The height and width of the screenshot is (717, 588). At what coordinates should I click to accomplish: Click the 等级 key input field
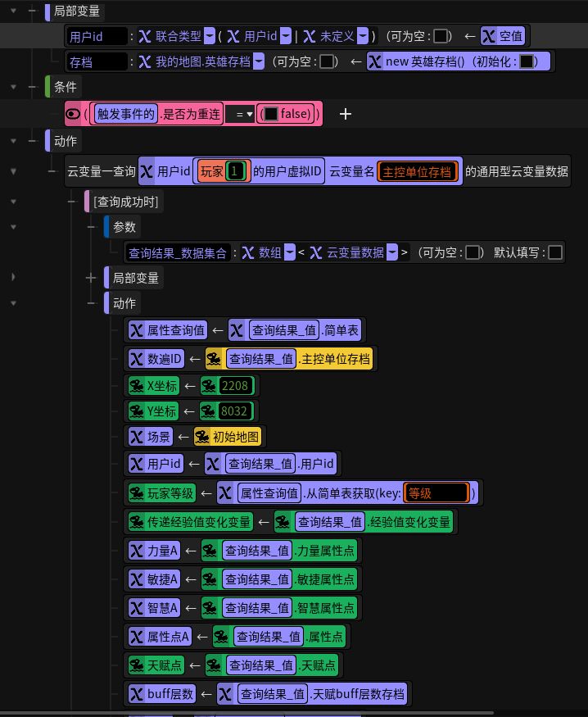[436, 493]
